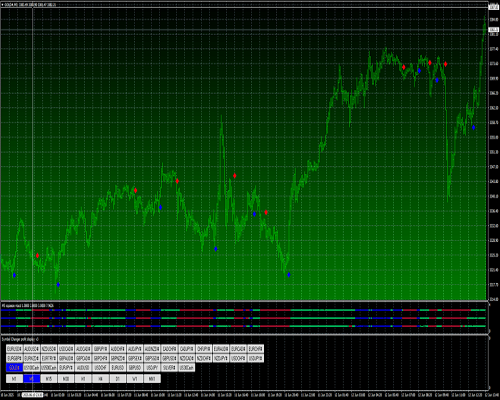
Task: Click the rightmost blue buy arrow marker
Action: pos(473,127)
